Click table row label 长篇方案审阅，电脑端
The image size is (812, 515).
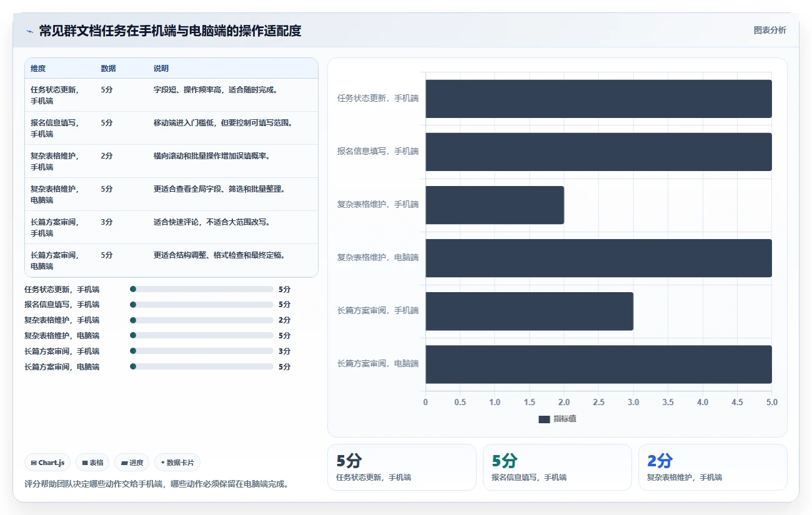[x=55, y=260]
